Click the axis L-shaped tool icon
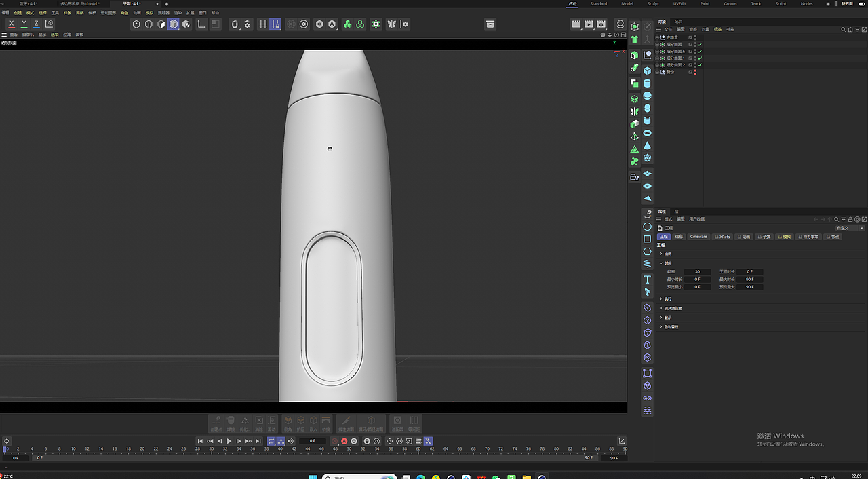 (x=201, y=24)
